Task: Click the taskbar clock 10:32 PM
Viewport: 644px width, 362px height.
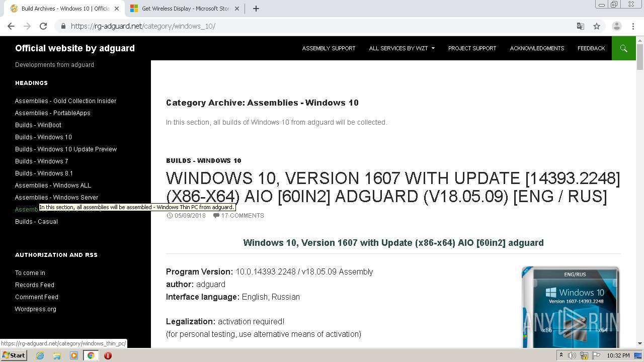Action: (x=618, y=355)
